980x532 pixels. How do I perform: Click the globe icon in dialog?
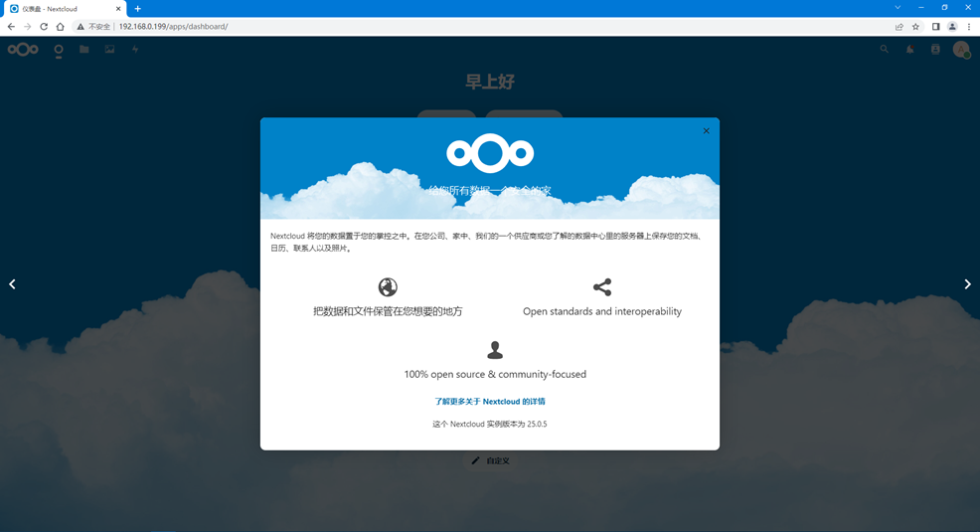[388, 287]
